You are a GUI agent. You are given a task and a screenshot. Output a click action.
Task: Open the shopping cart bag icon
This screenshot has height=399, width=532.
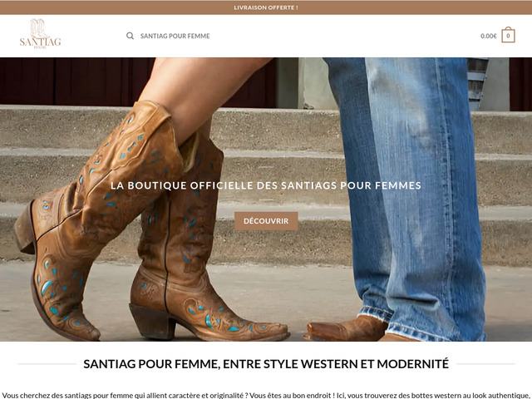point(508,35)
